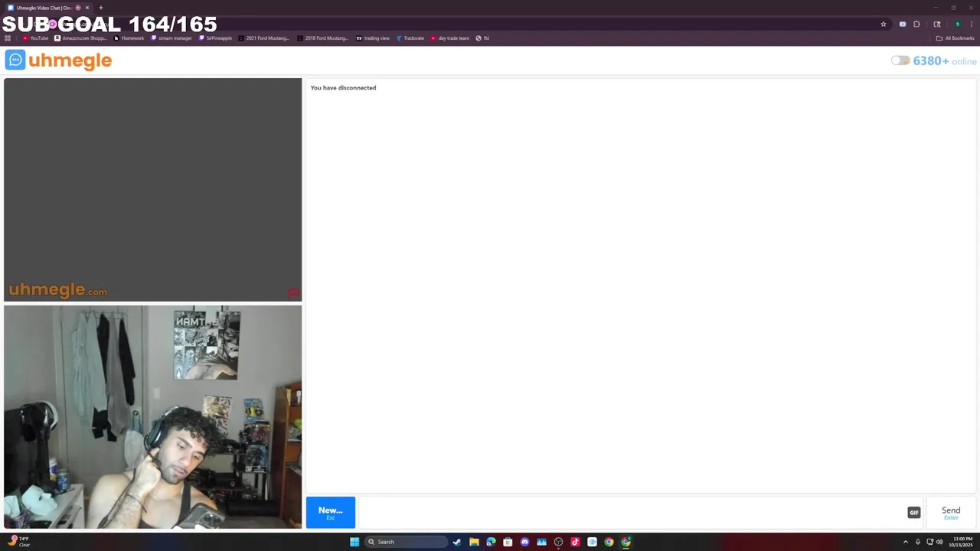Open the 2021 Ford Mustang bookmark

pos(264,38)
